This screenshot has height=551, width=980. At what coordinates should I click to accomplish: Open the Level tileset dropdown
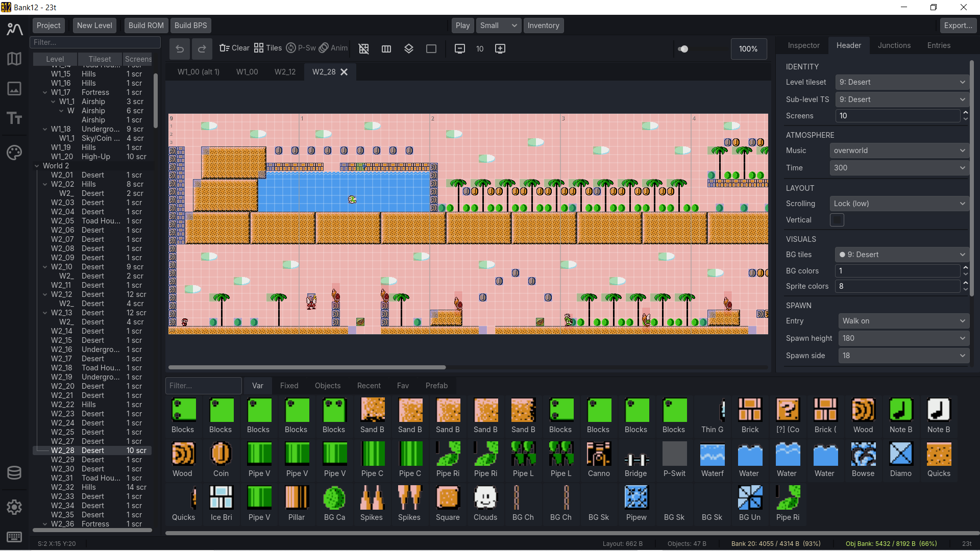(902, 82)
